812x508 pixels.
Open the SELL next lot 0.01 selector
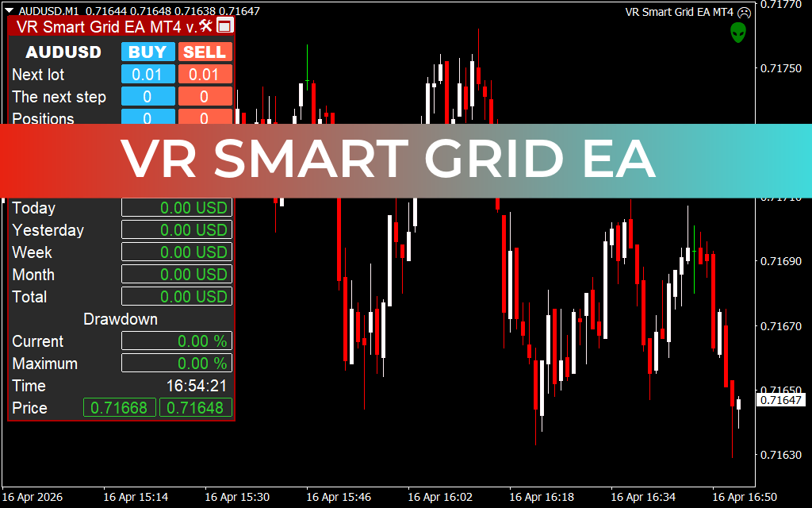pyautogui.click(x=205, y=74)
